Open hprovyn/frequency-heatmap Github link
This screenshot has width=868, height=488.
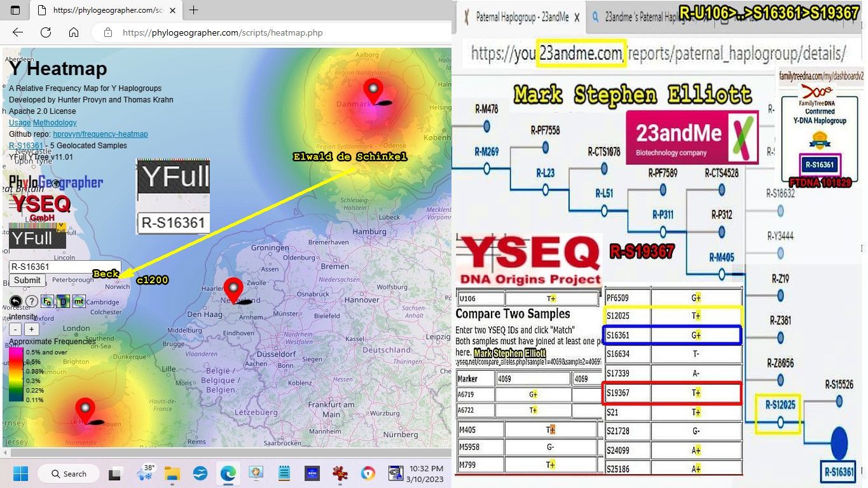[100, 134]
